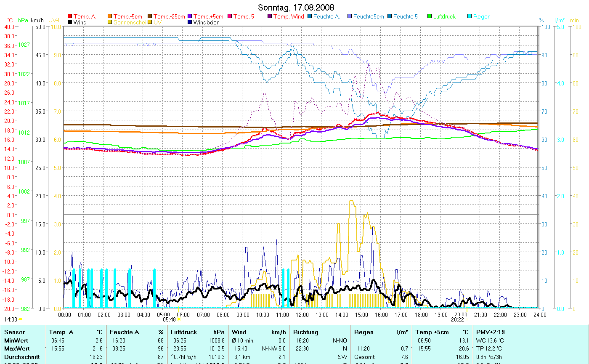Viewport: 589px width, 364px height.
Task: Click the purple Temp.+5cm legend square
Action: pyautogui.click(x=190, y=17)
